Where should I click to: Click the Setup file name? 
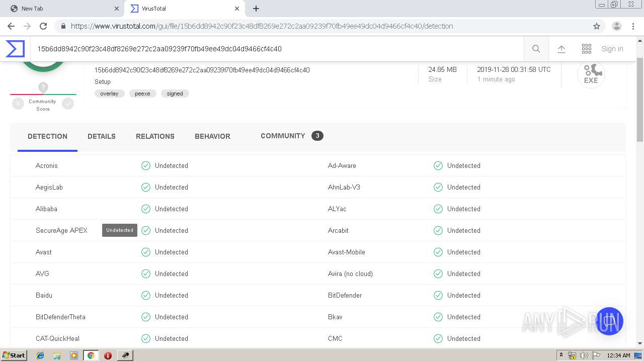(103, 81)
